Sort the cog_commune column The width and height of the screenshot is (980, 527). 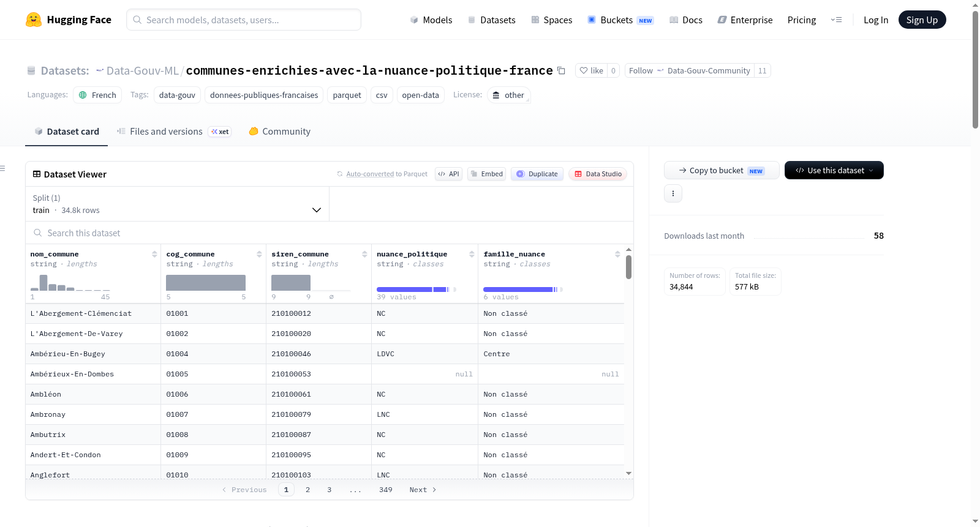point(259,254)
